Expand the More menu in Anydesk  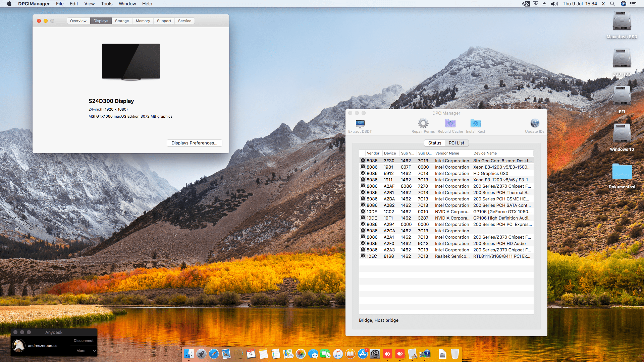[84, 351]
